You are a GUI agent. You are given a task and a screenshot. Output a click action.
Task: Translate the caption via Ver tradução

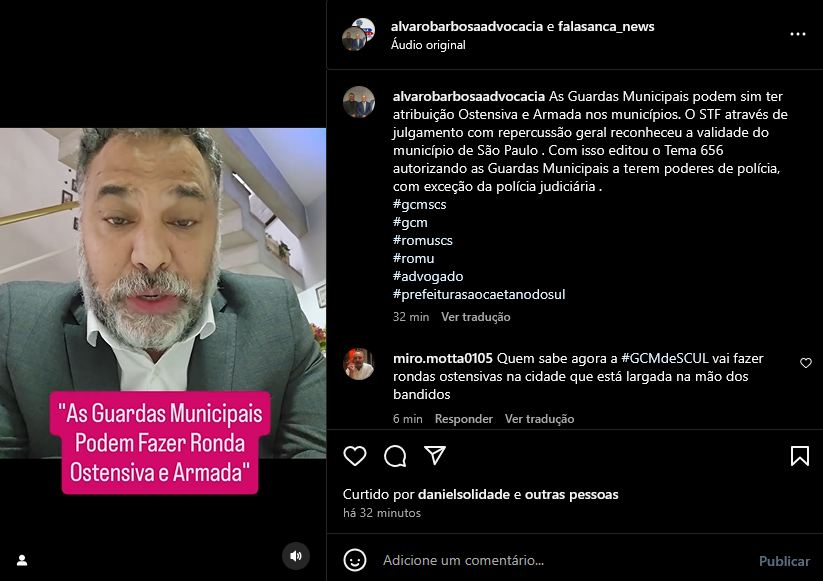pyautogui.click(x=476, y=316)
